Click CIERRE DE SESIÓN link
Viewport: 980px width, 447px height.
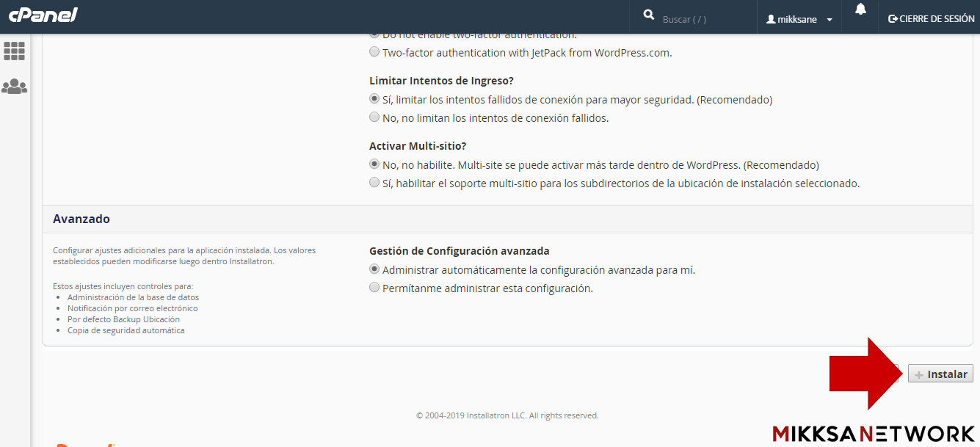(937, 19)
